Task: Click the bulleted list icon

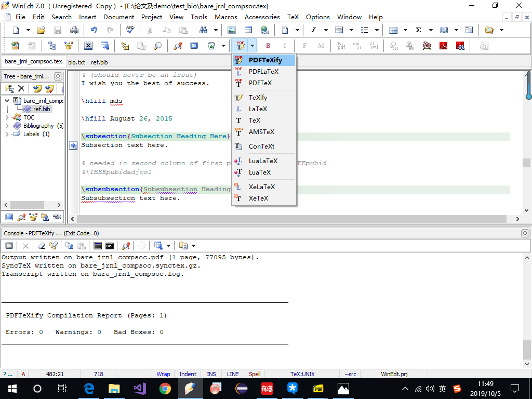Action: pyautogui.click(x=364, y=30)
